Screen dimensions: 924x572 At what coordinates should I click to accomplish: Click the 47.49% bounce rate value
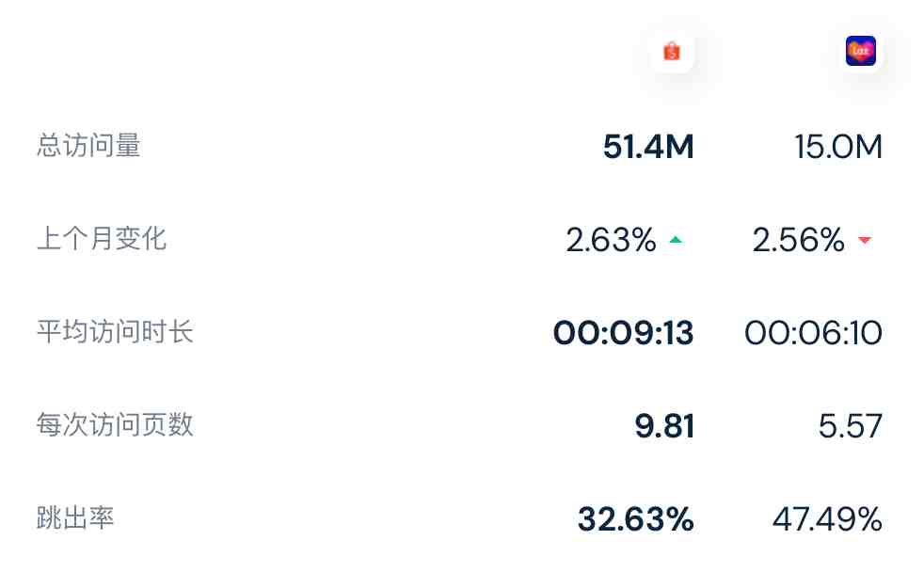pos(827,519)
